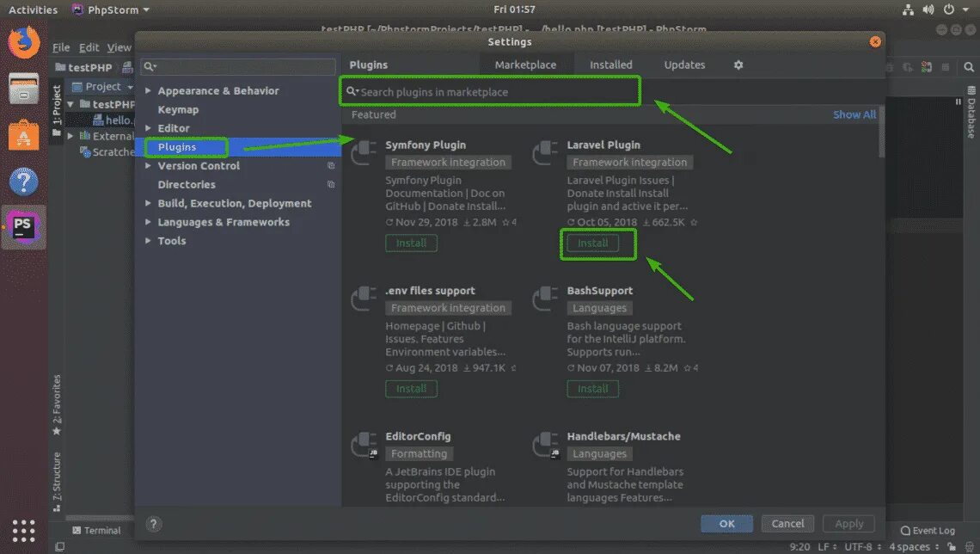This screenshot has height=554, width=980.
Task: Install .env files support plugin
Action: 411,388
